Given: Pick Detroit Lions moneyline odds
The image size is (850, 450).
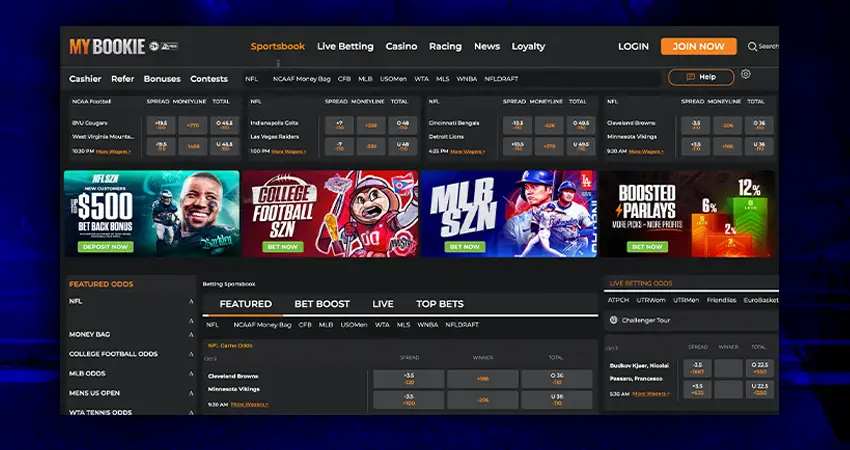Looking at the screenshot, I should tap(549, 146).
